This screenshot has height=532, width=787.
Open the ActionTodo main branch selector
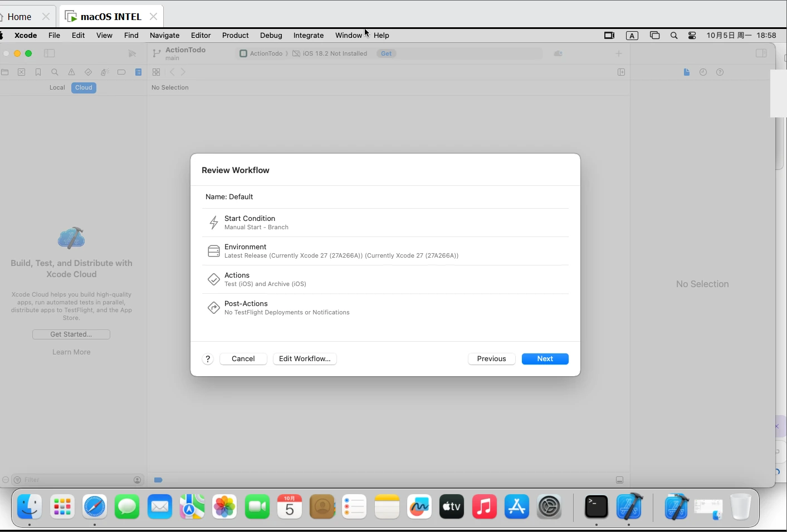pos(179,53)
